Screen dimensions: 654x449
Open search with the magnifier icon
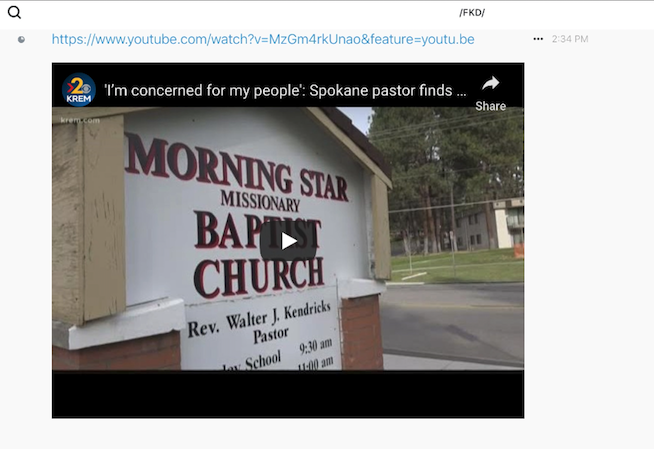pyautogui.click(x=14, y=13)
